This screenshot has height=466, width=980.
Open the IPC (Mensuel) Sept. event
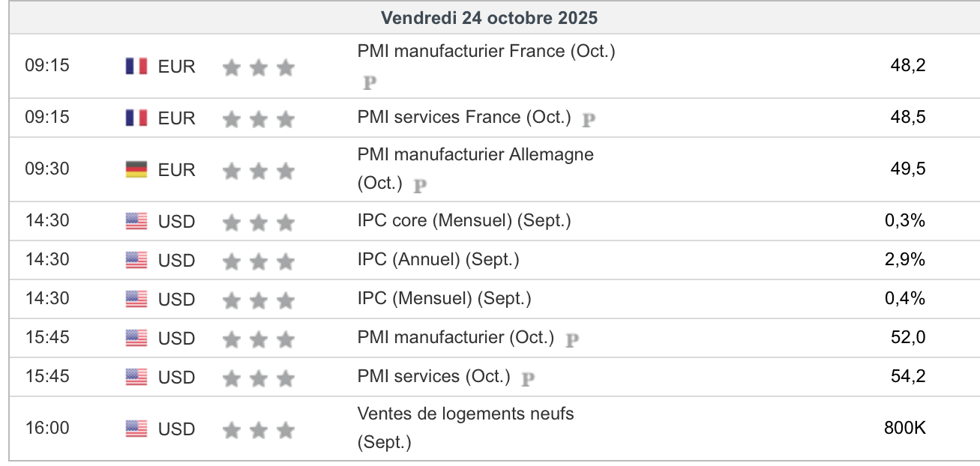(x=444, y=299)
